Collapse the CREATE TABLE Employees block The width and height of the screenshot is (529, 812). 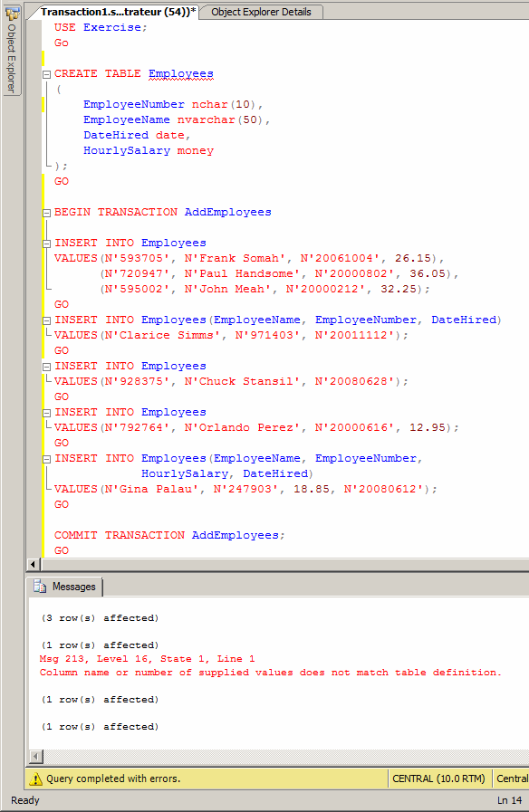(x=46, y=74)
